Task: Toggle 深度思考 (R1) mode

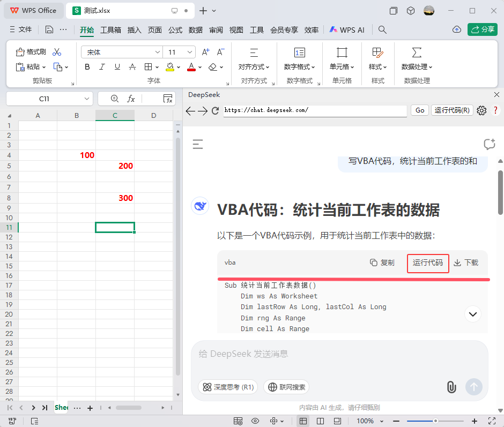Action: point(228,387)
